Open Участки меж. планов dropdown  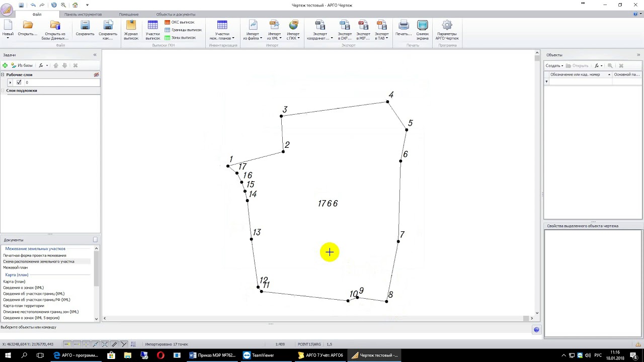pyautogui.click(x=222, y=30)
